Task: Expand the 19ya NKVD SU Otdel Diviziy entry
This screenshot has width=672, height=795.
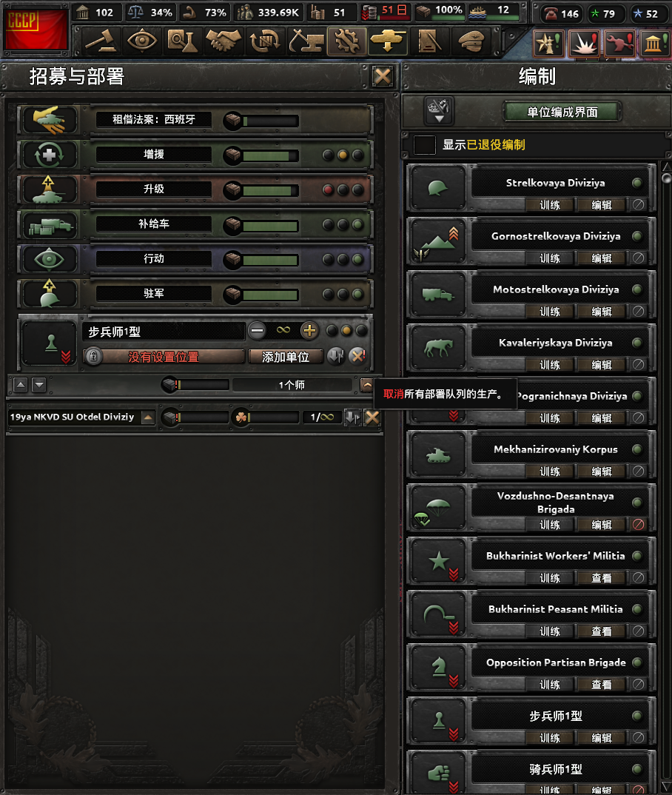Action: click(148, 417)
